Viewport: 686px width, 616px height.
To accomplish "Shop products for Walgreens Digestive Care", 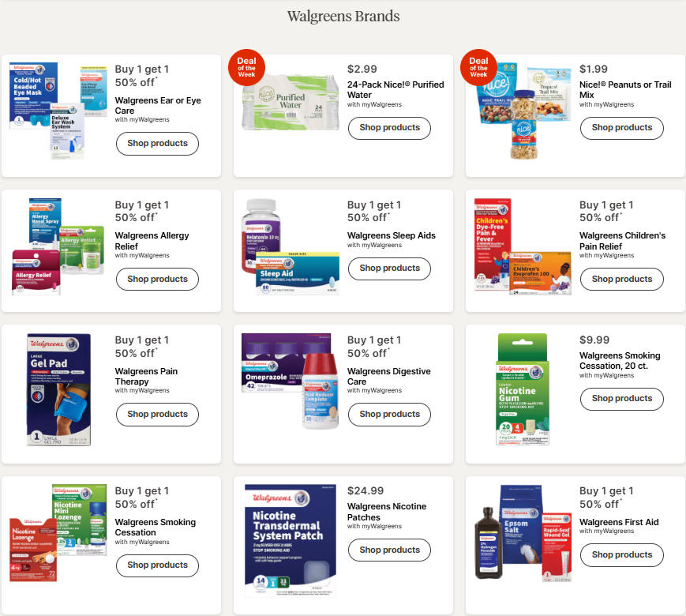I will tap(389, 414).
